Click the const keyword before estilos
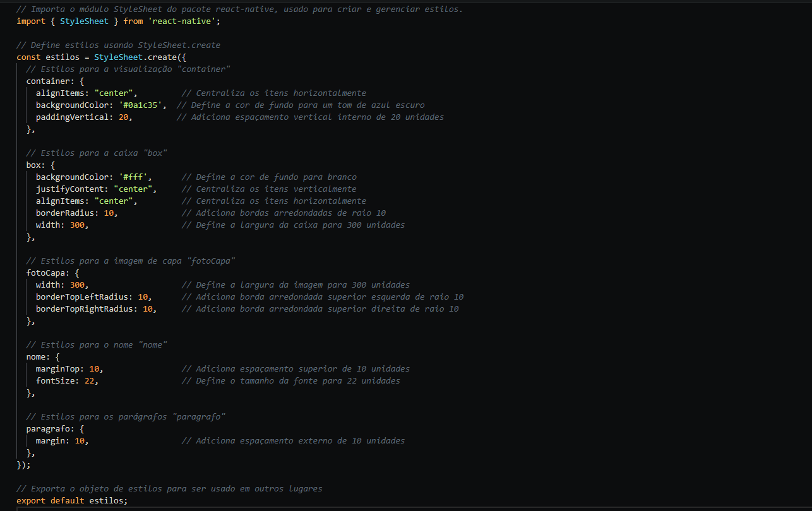This screenshot has height=511, width=812. pos(28,57)
